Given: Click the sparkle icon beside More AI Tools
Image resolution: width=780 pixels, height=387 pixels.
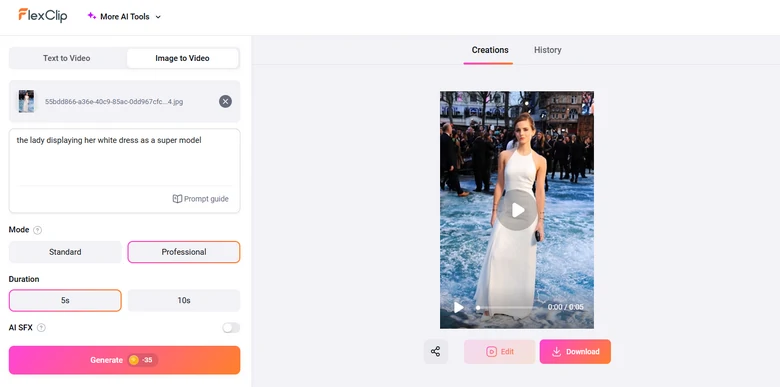Looking at the screenshot, I should pos(92,16).
